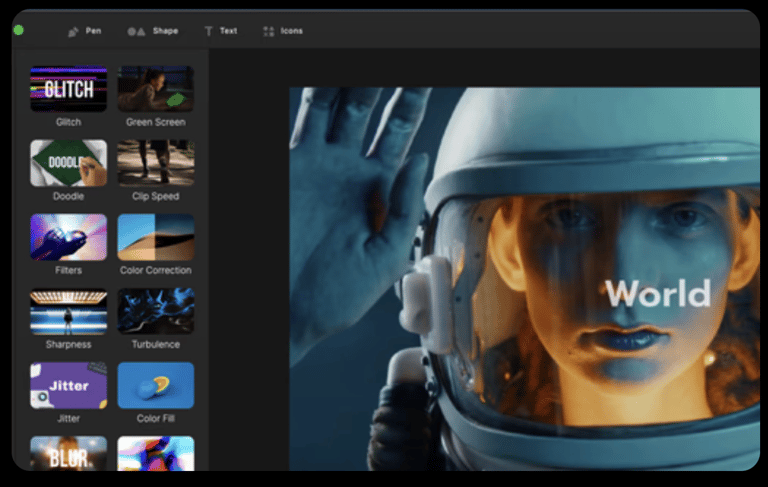
Task: Select the Pen tool icon
Action: pyautogui.click(x=73, y=31)
